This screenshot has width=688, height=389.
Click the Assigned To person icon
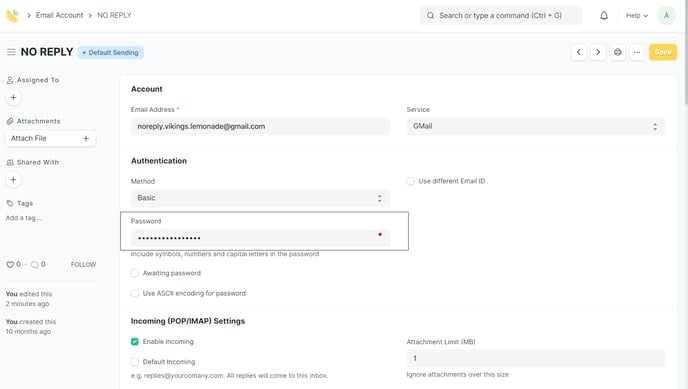click(10, 80)
